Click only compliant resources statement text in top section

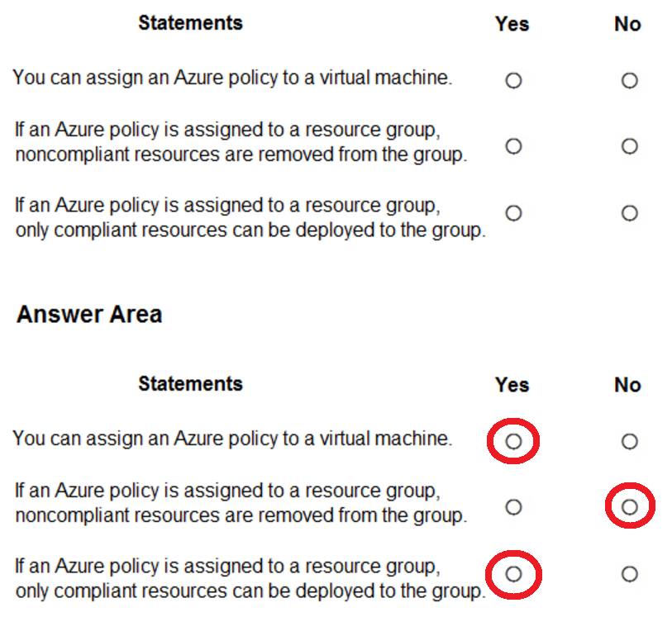(x=249, y=217)
